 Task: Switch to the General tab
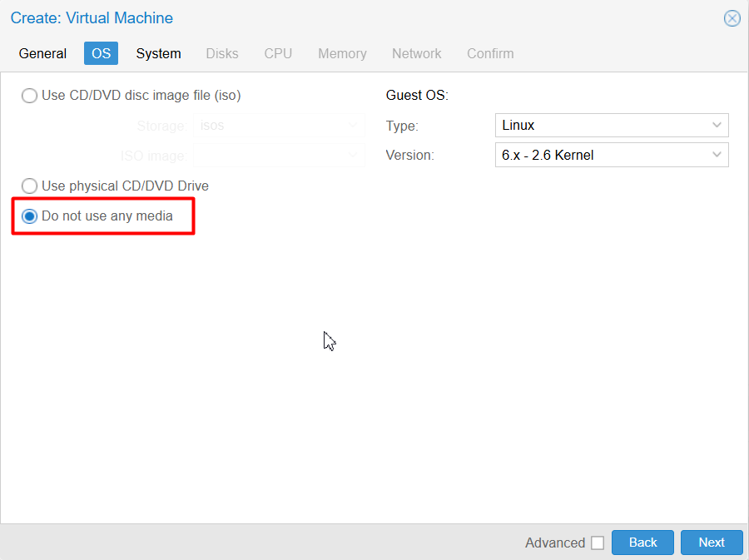(x=42, y=53)
